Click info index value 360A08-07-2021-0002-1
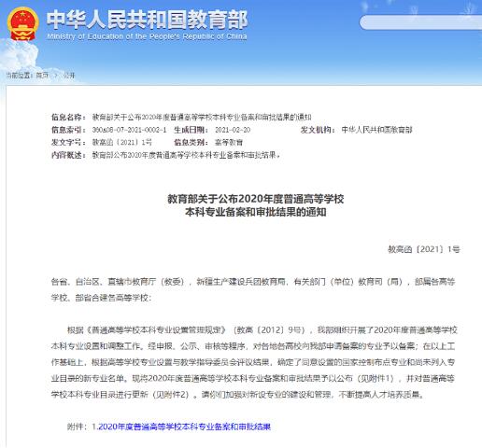 click(x=129, y=130)
